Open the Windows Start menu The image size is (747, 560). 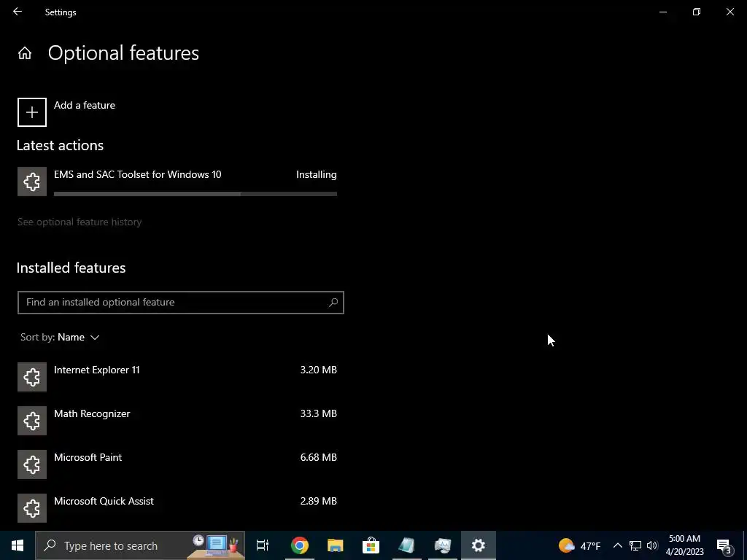click(18, 545)
